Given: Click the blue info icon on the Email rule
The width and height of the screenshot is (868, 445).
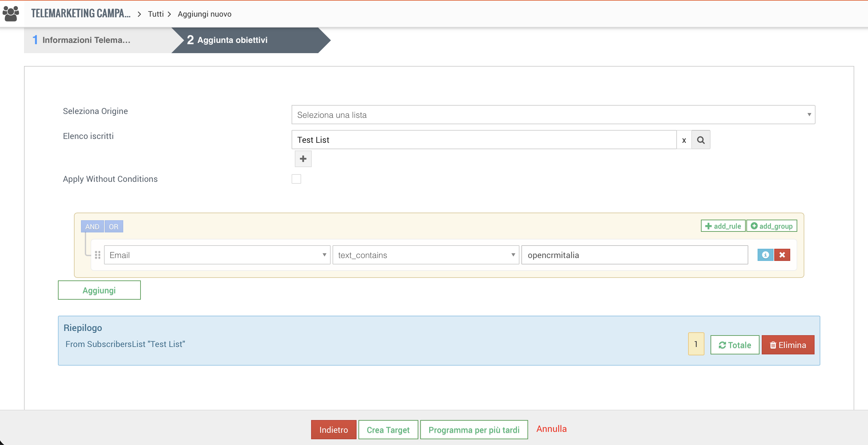Looking at the screenshot, I should coord(765,255).
